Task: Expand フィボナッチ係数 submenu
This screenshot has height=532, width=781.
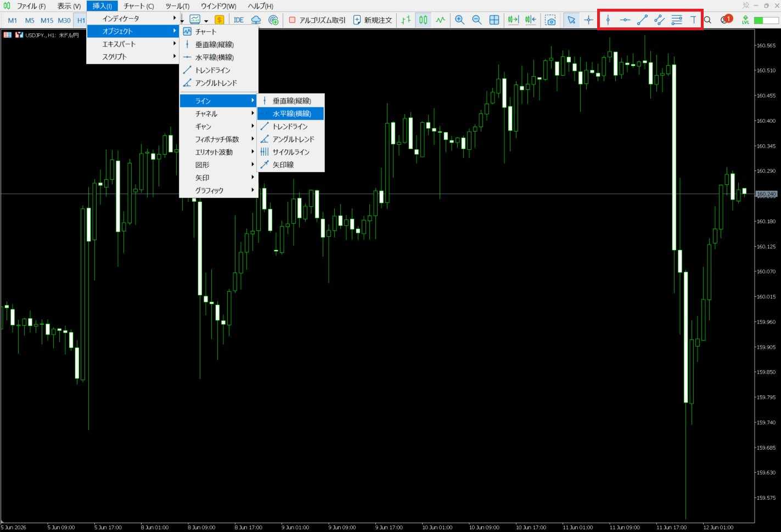Action: pos(218,139)
